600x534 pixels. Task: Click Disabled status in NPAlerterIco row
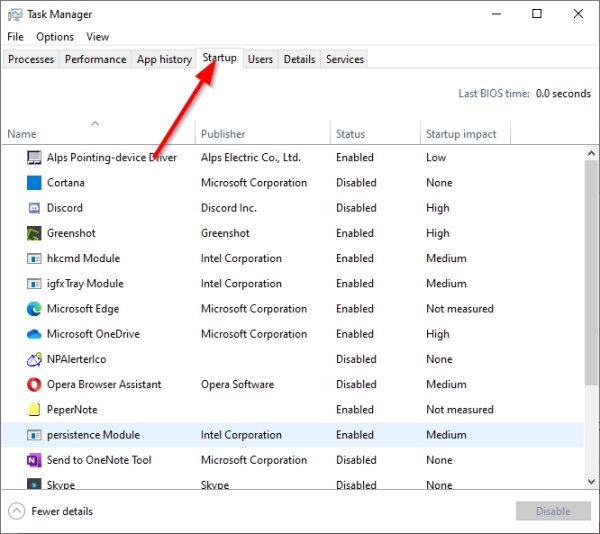356,359
